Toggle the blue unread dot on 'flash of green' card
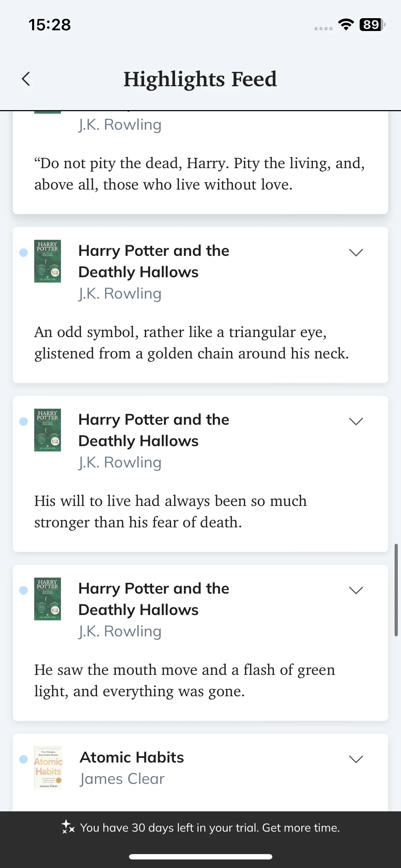Image resolution: width=401 pixels, height=868 pixels. pos(24,590)
